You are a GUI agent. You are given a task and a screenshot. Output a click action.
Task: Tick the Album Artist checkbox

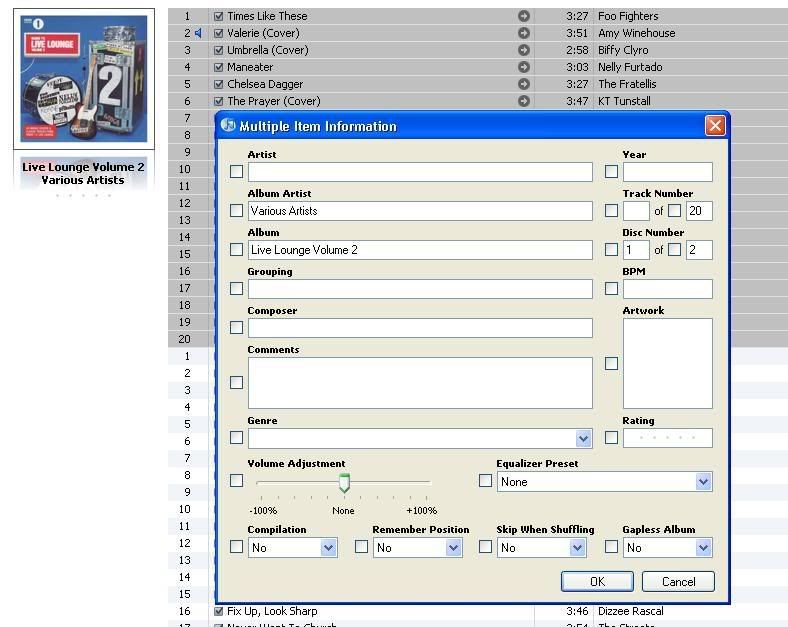pyautogui.click(x=236, y=211)
